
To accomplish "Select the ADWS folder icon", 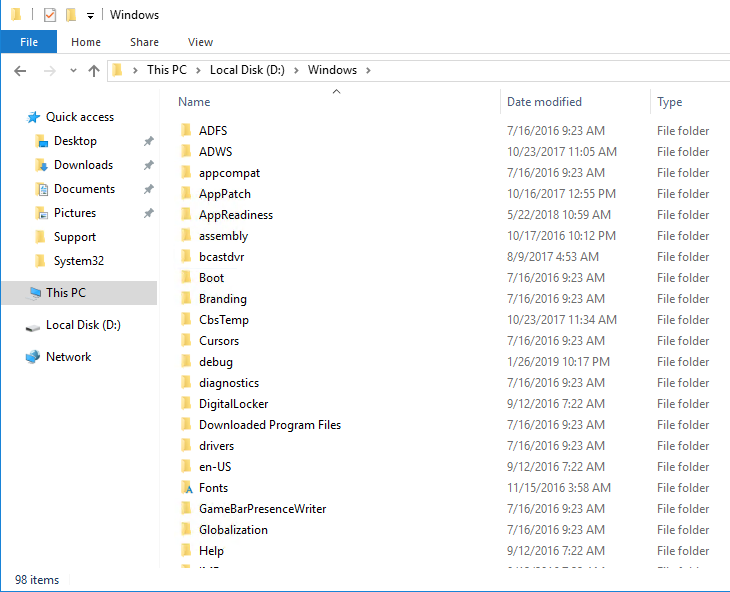I will pos(186,151).
